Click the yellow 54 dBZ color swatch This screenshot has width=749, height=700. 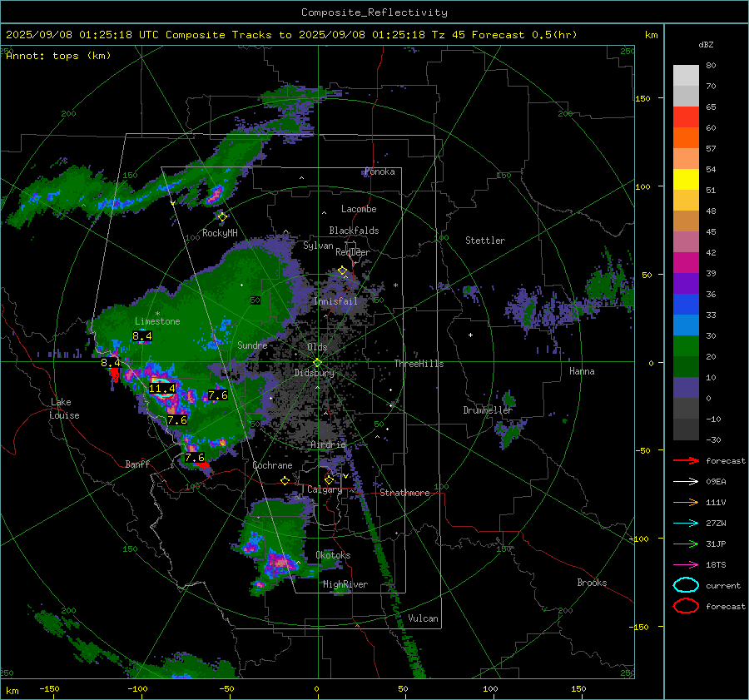[686, 179]
